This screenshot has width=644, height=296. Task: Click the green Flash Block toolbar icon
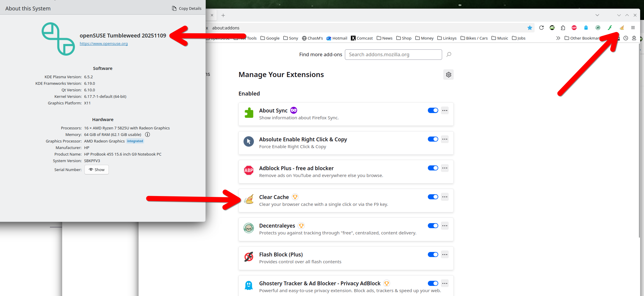pyautogui.click(x=610, y=28)
